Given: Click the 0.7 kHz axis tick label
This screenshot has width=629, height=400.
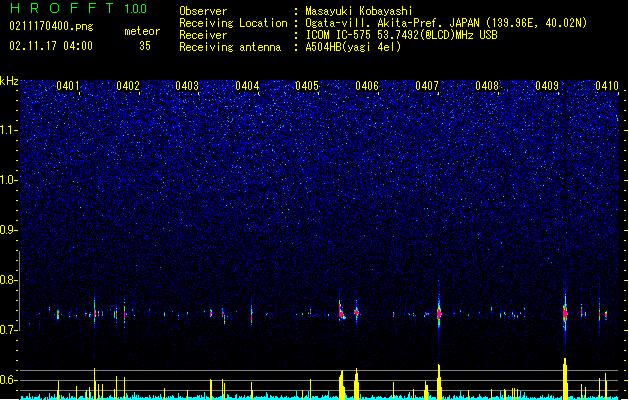Looking at the screenshot, I should point(9,330).
